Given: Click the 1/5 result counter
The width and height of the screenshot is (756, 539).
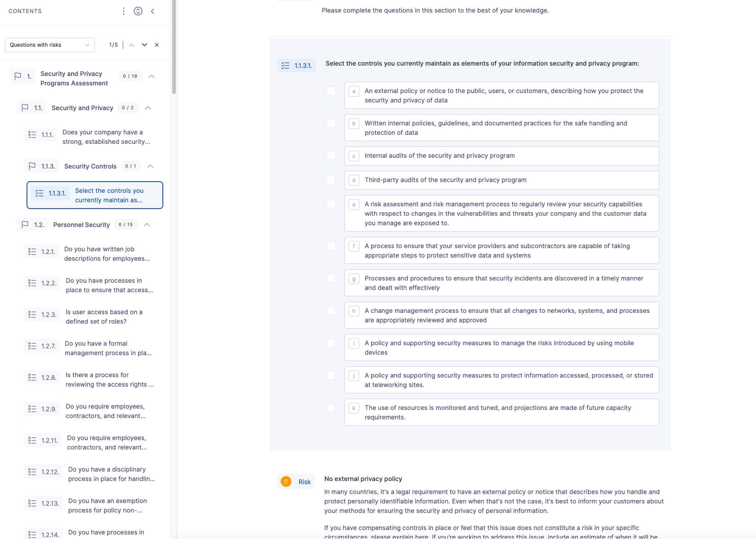Looking at the screenshot, I should pyautogui.click(x=113, y=45).
